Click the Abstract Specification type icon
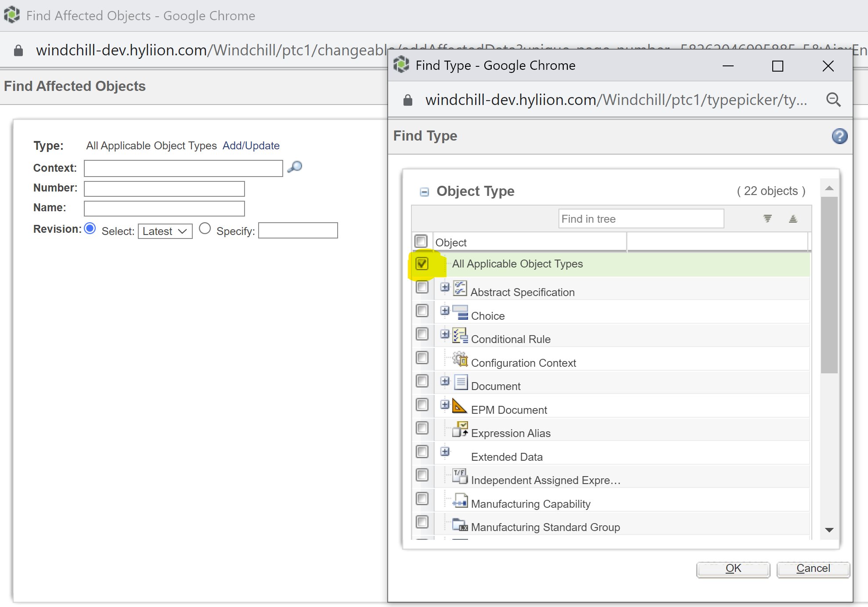This screenshot has height=607, width=868. pyautogui.click(x=460, y=289)
